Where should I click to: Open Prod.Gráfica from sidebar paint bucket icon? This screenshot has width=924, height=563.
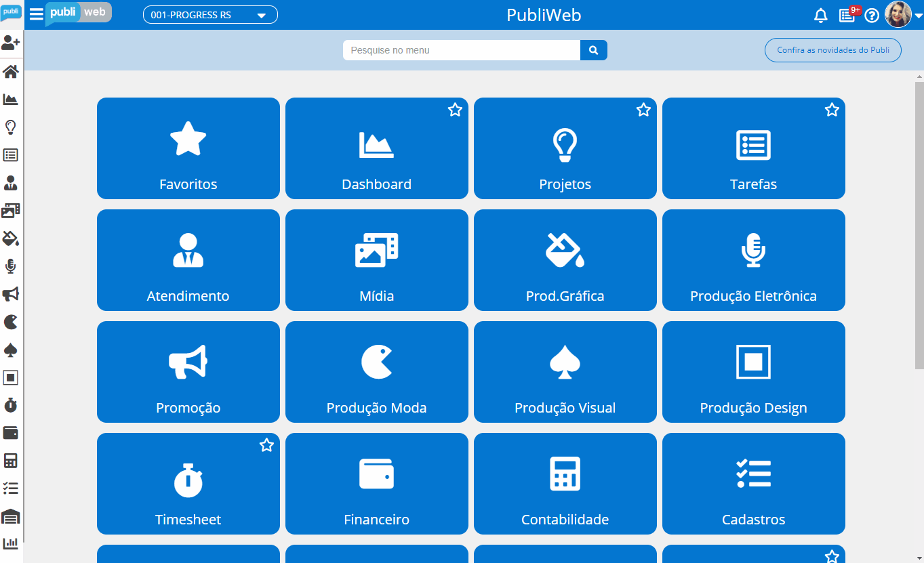(11, 238)
